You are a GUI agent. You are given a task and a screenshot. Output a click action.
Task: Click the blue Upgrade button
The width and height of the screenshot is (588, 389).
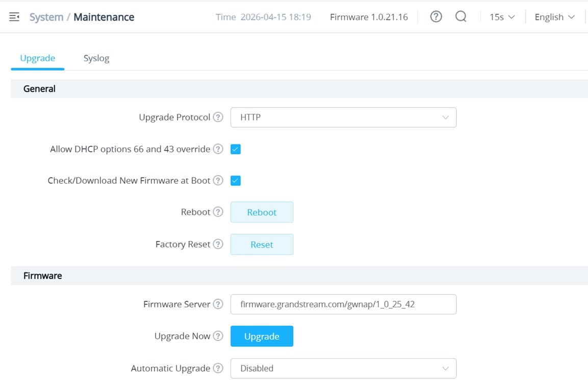(262, 336)
